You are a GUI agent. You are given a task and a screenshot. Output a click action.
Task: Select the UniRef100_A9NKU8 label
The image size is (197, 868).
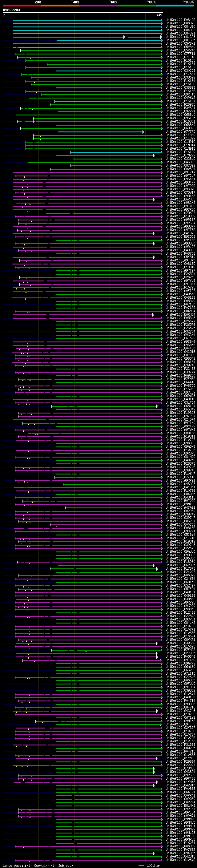point(180,840)
